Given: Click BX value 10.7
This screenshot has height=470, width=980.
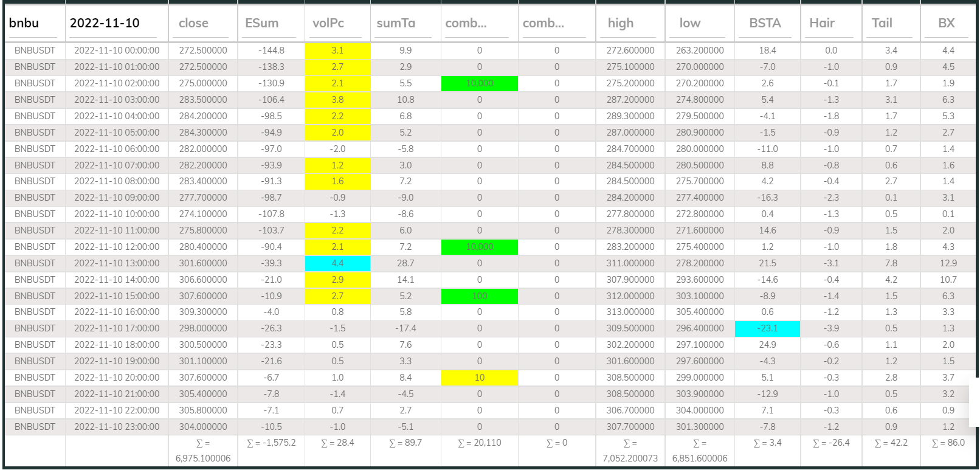Looking at the screenshot, I should point(948,280).
